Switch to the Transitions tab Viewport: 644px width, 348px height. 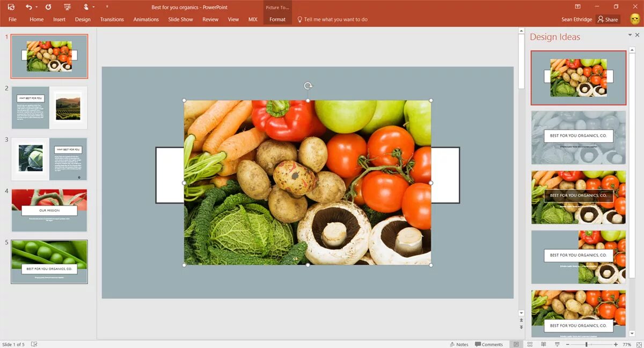coord(112,19)
